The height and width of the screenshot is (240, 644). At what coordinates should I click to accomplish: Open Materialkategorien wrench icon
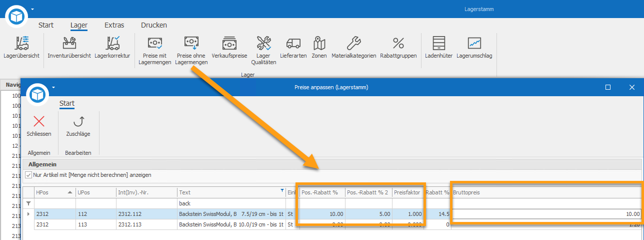354,47
